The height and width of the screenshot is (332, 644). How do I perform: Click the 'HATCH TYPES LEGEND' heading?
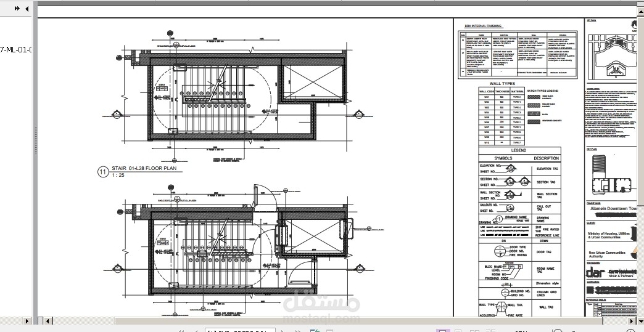pyautogui.click(x=543, y=91)
